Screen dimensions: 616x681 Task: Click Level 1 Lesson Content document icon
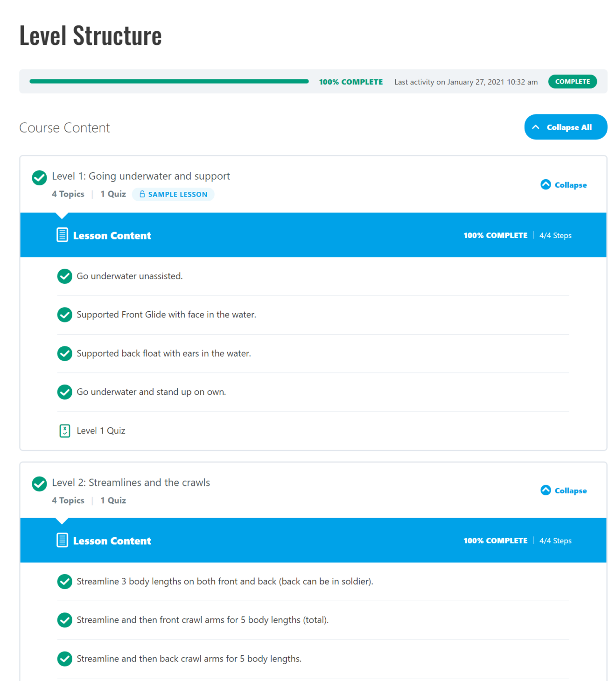pyautogui.click(x=62, y=235)
